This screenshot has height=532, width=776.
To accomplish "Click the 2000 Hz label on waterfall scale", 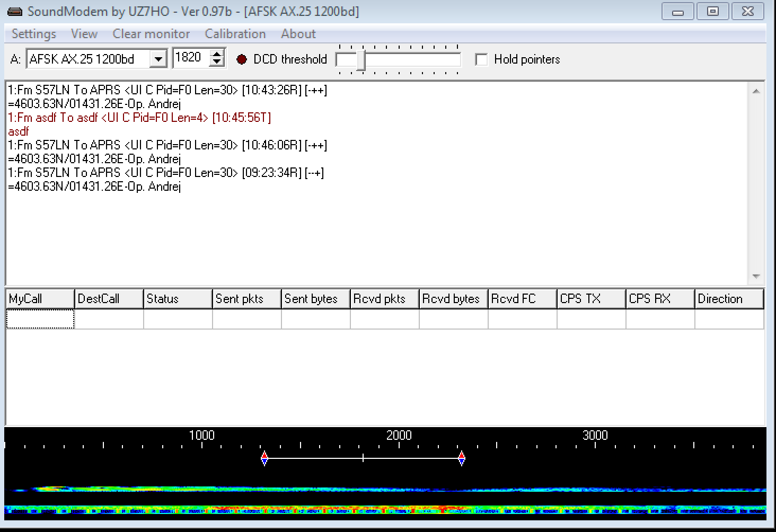I will pos(399,436).
